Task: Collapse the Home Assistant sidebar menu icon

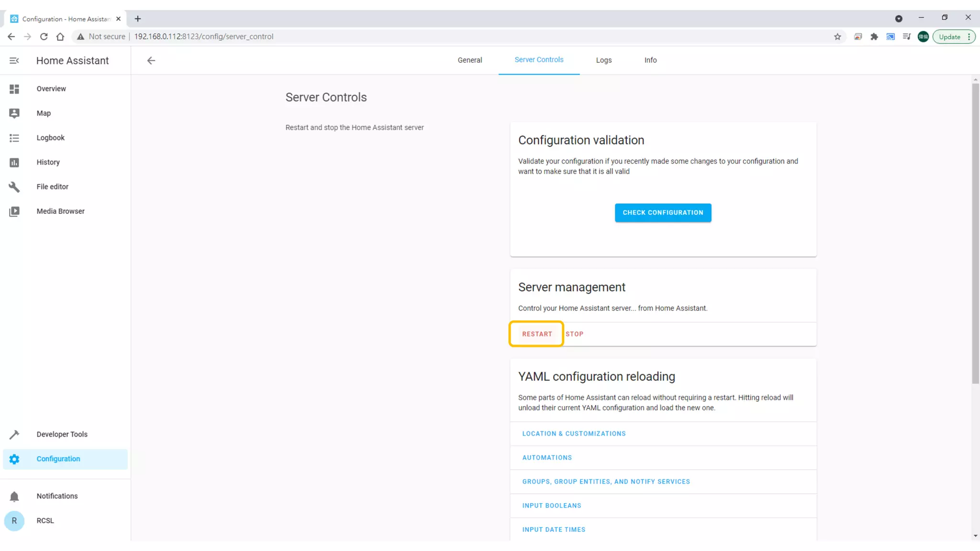Action: tap(14, 61)
